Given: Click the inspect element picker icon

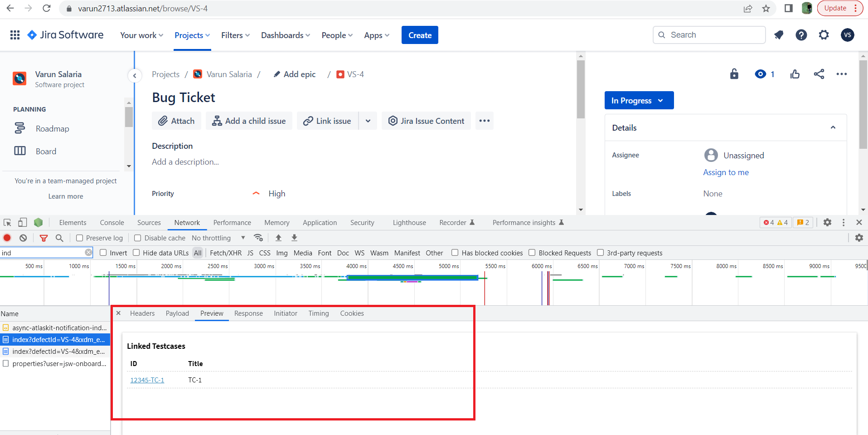Looking at the screenshot, I should (7, 222).
